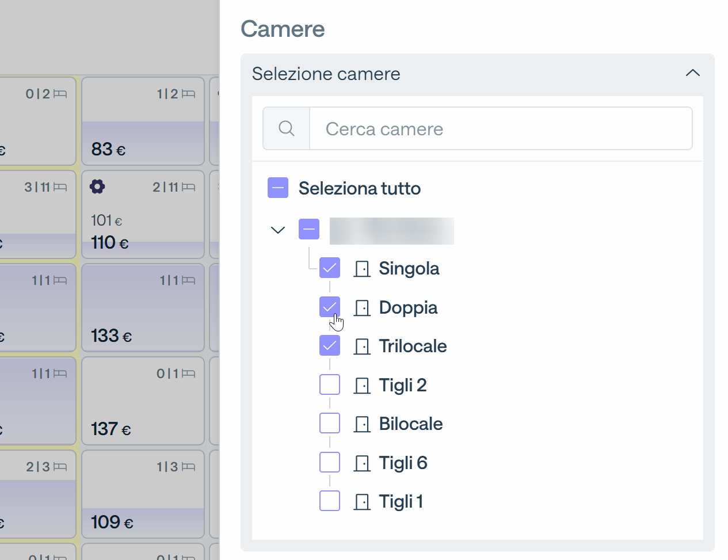The image size is (728, 560).
Task: Click the flower badge icon in the 110 € cell
Action: pyautogui.click(x=98, y=186)
